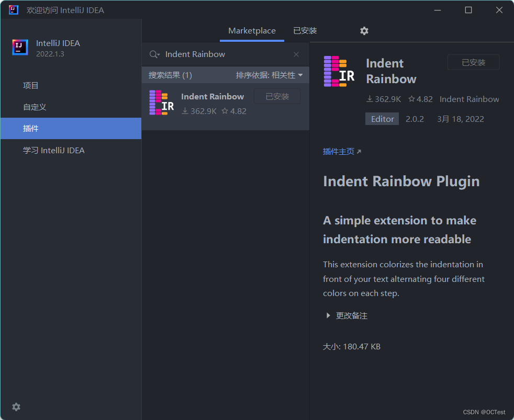The image size is (514, 420).
Task: Click the 2022.1.3 version text in sidebar
Action: 50,54
